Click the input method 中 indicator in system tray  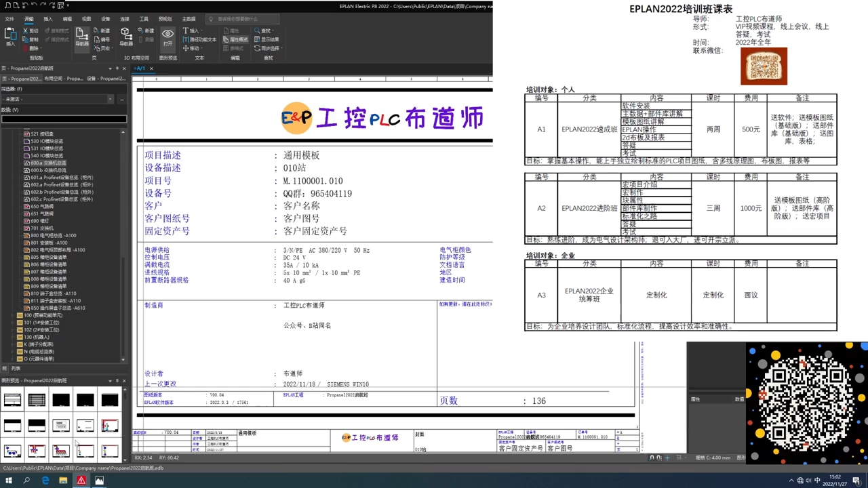click(817, 481)
